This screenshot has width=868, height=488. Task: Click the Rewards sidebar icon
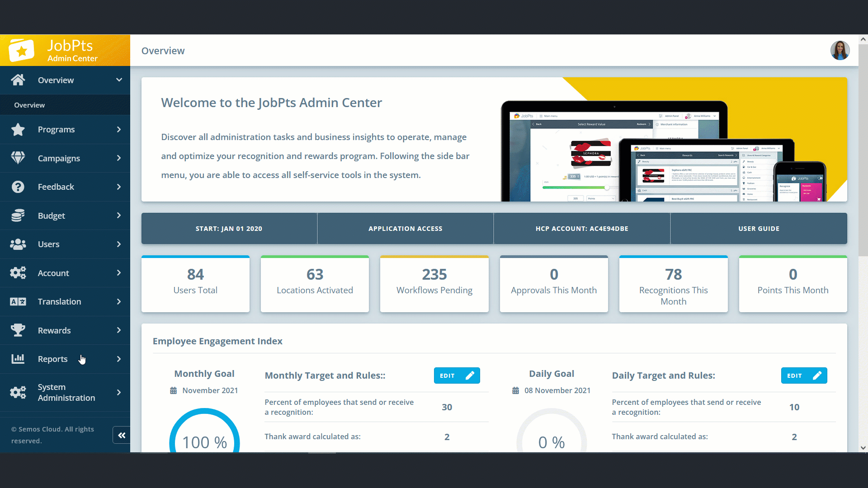tap(18, 330)
